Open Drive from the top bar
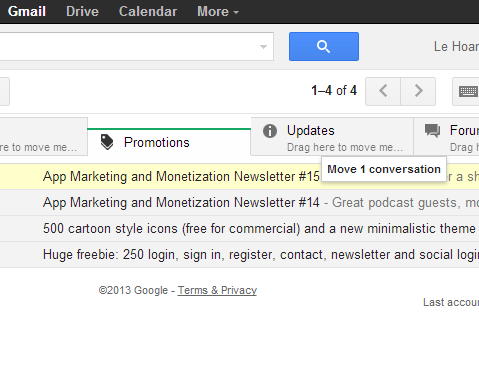This screenshot has width=479, height=379. 82,11
